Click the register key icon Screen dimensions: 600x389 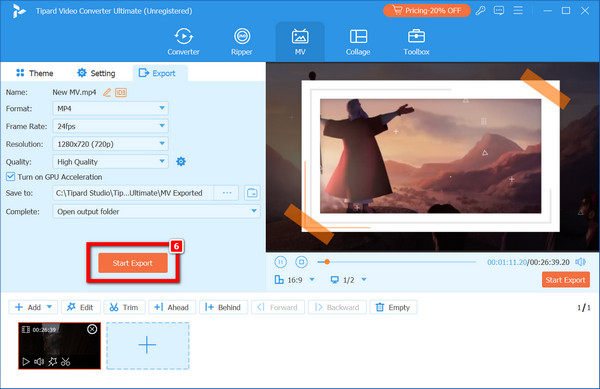480,11
